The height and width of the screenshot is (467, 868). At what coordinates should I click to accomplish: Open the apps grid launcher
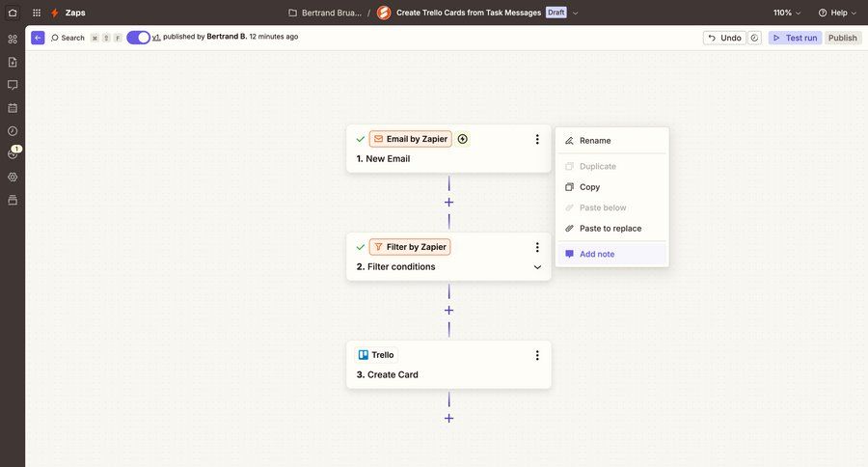click(x=37, y=13)
